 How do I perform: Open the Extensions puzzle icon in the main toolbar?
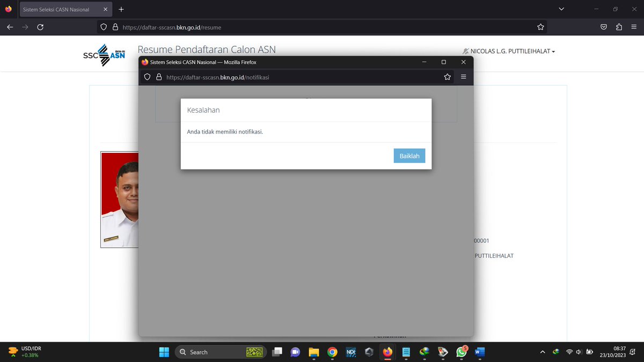(x=619, y=27)
